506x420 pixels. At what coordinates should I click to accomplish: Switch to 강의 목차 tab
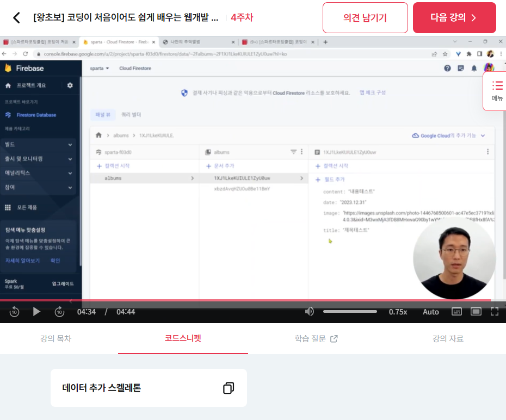point(55,338)
